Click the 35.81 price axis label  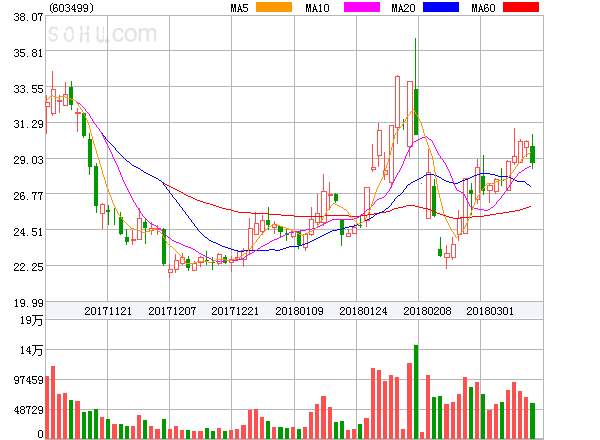(x=28, y=53)
